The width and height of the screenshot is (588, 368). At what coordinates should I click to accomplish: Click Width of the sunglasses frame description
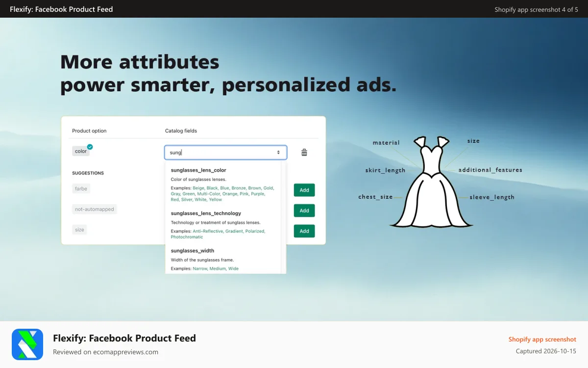click(202, 260)
